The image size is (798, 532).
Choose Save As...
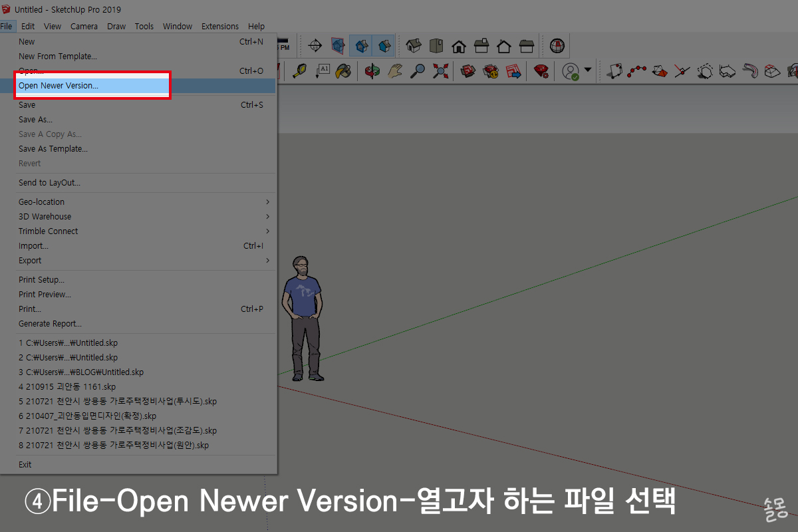[138, 119]
